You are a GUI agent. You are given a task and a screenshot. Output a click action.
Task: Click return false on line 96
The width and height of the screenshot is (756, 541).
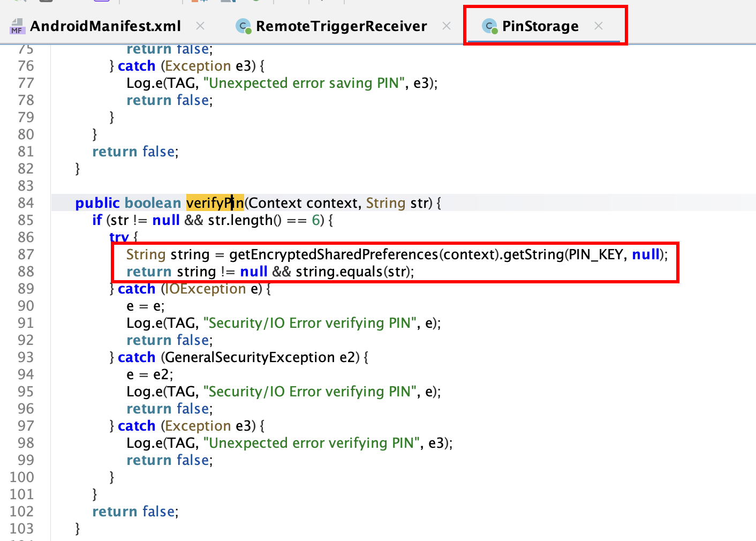pos(169,409)
